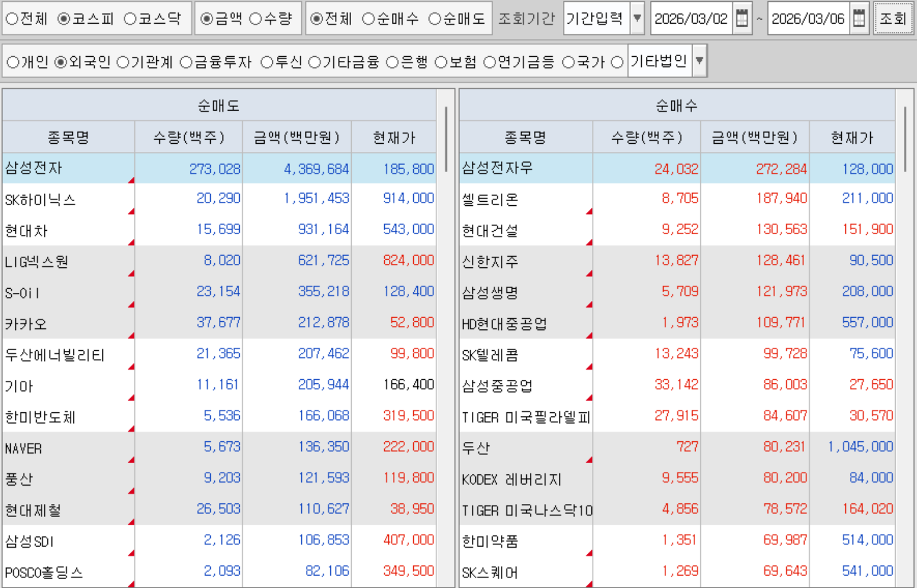Sort 순매도 table by 금액(백만원) header
The image size is (917, 588).
tap(297, 138)
